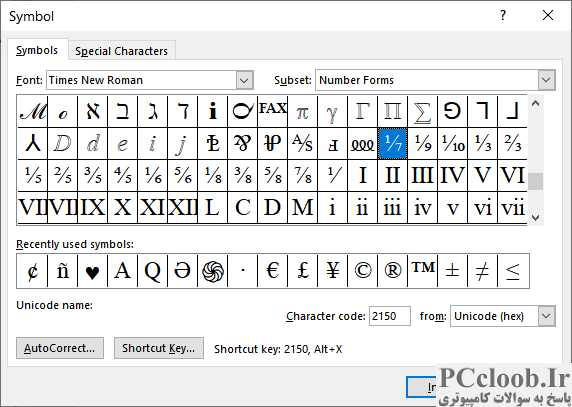This screenshot has width=572, height=407.
Task: Select capital Roman numeral XI
Action: click(152, 208)
